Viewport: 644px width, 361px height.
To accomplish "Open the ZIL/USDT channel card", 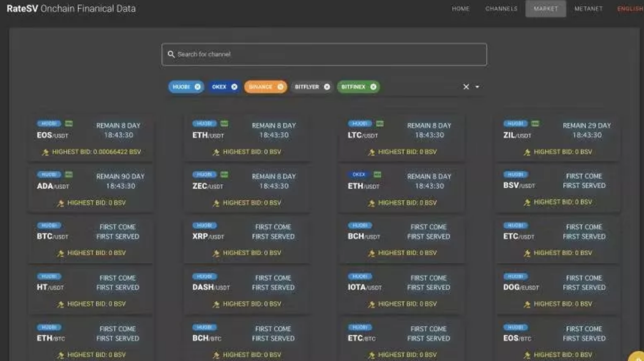I will (557, 138).
